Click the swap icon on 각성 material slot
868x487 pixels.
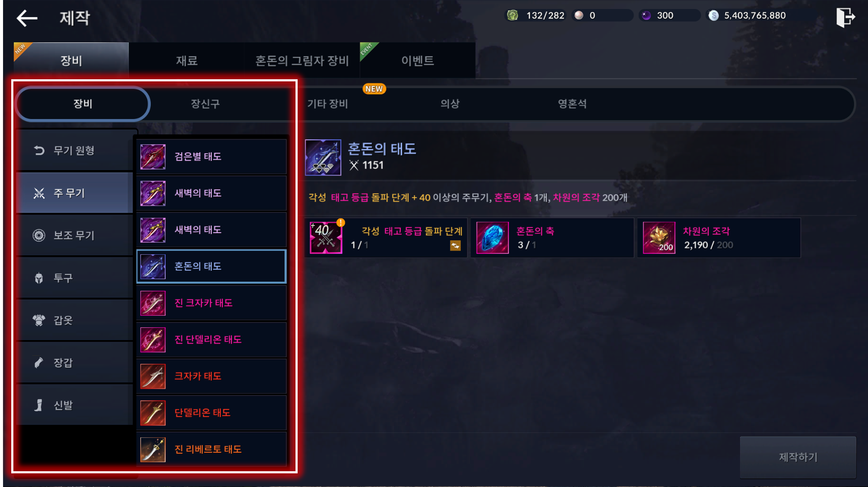455,246
